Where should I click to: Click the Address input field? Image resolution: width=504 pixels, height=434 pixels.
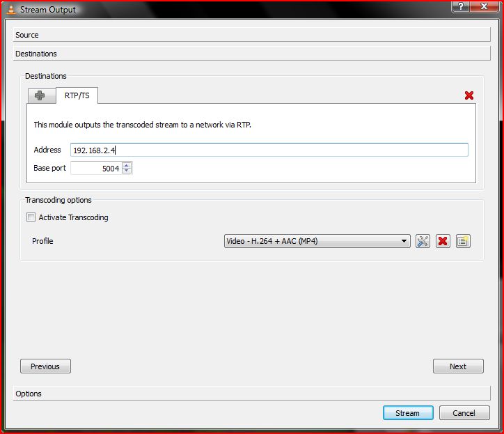pyautogui.click(x=269, y=150)
